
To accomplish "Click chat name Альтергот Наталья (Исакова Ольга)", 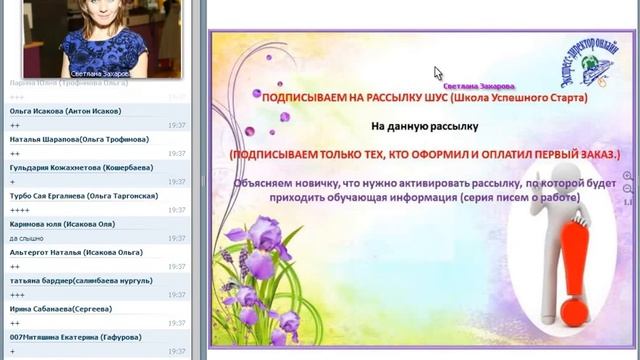I will pos(76,252).
